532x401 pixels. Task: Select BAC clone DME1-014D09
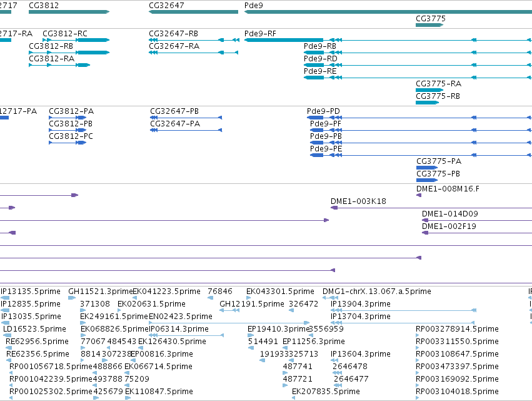pos(450,214)
